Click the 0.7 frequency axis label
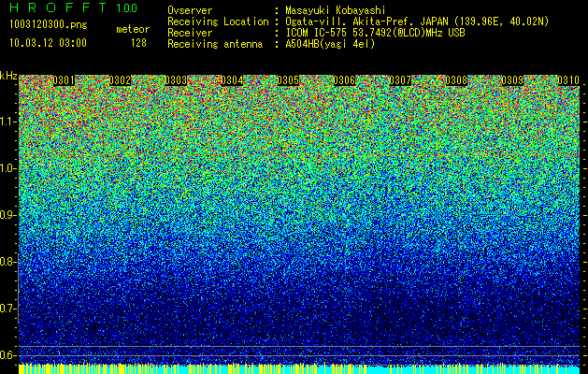The image size is (588, 374). coord(7,309)
